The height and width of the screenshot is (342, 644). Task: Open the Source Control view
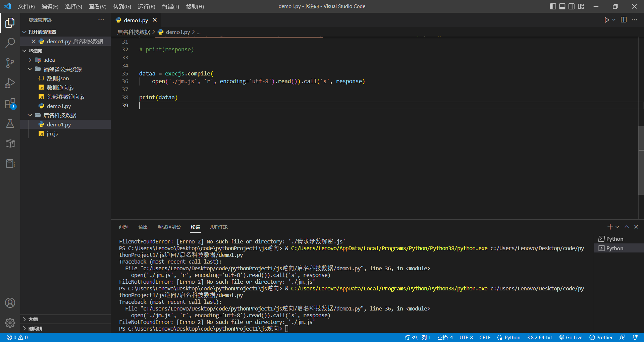(10, 63)
